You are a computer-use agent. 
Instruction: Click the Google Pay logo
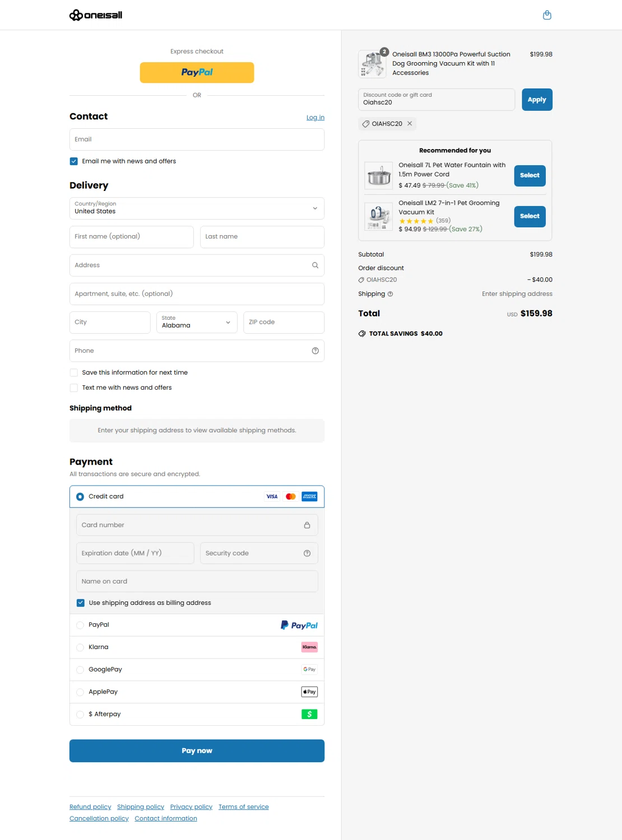coord(309,670)
